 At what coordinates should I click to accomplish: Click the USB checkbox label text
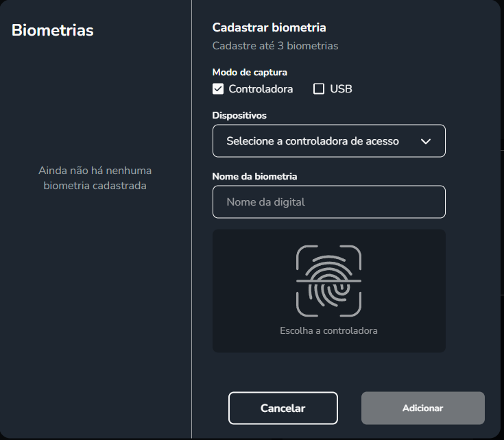point(341,89)
